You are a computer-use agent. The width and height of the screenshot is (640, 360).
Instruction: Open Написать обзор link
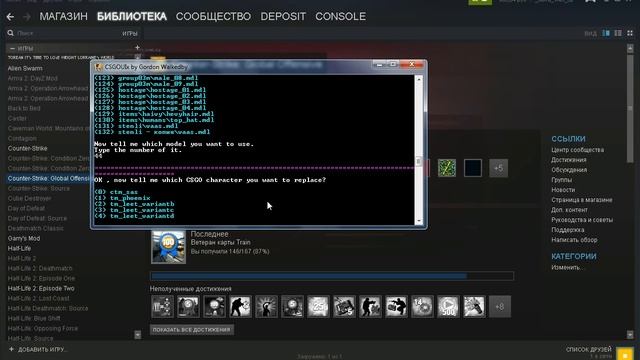click(x=574, y=240)
